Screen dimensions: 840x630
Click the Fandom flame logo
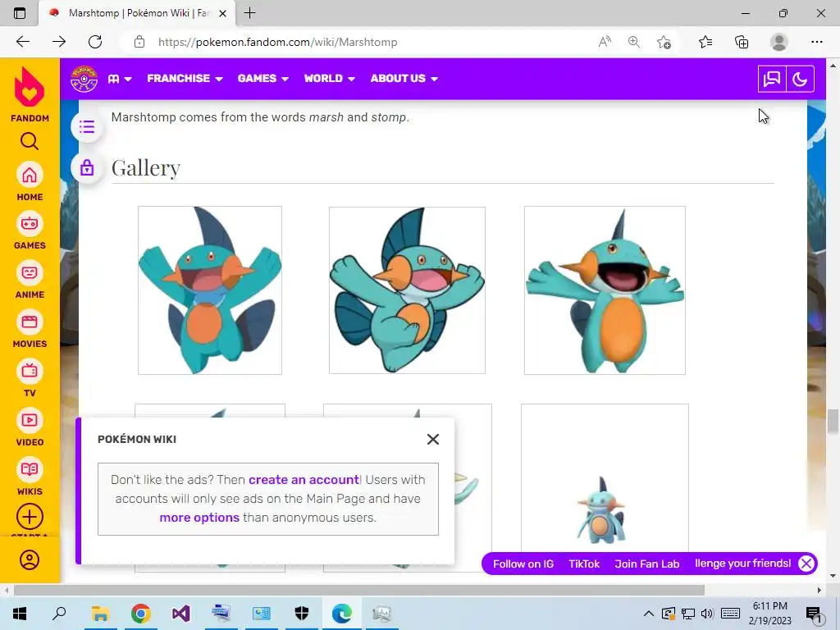tap(30, 88)
